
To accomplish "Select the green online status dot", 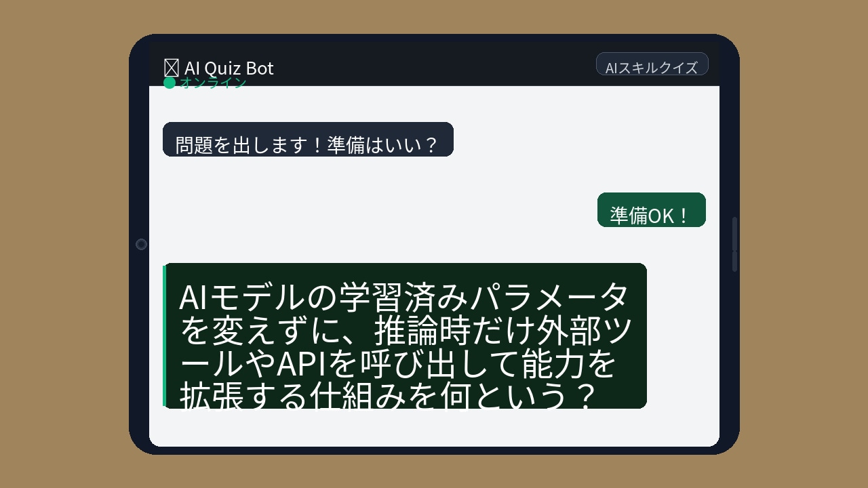I will 170,83.
